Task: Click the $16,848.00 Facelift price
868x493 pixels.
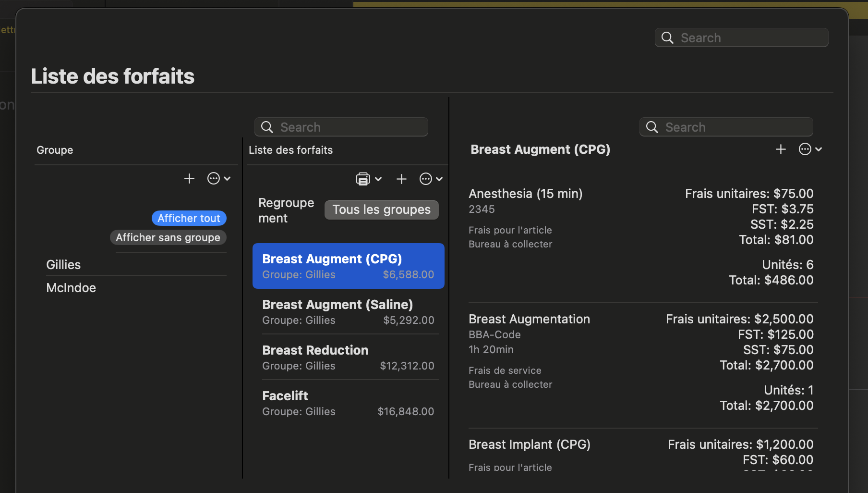Action: click(406, 411)
